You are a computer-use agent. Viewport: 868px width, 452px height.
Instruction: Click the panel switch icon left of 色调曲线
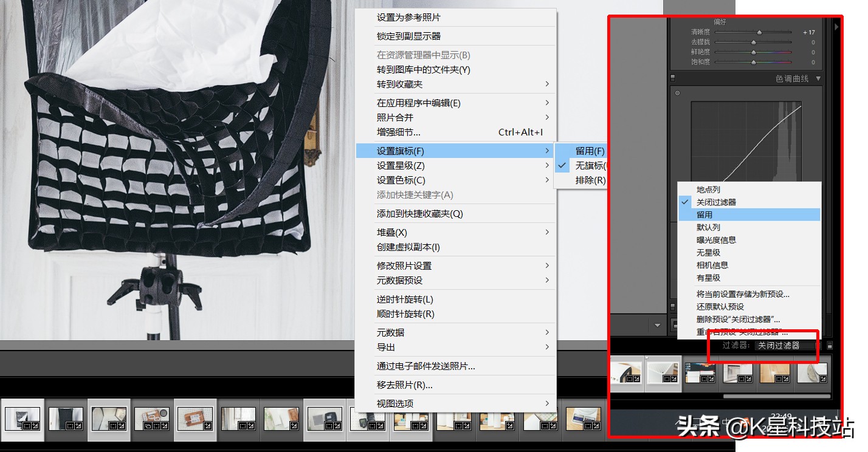click(673, 78)
